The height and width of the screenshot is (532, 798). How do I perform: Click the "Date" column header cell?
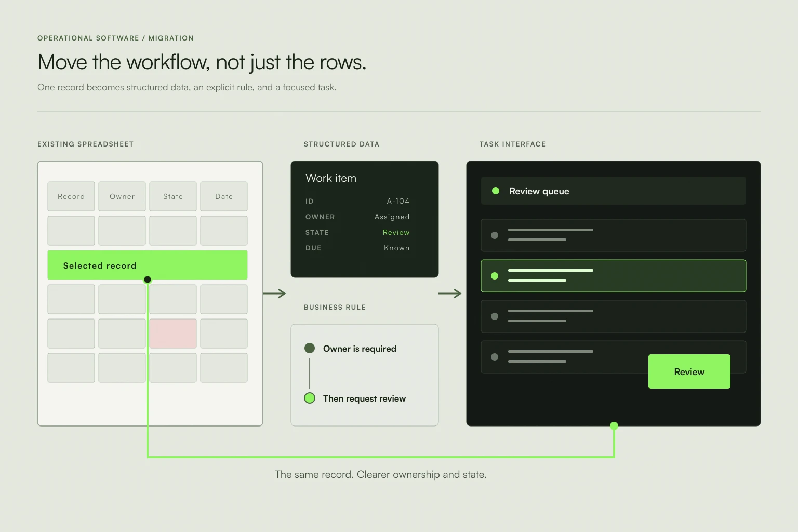point(224,196)
